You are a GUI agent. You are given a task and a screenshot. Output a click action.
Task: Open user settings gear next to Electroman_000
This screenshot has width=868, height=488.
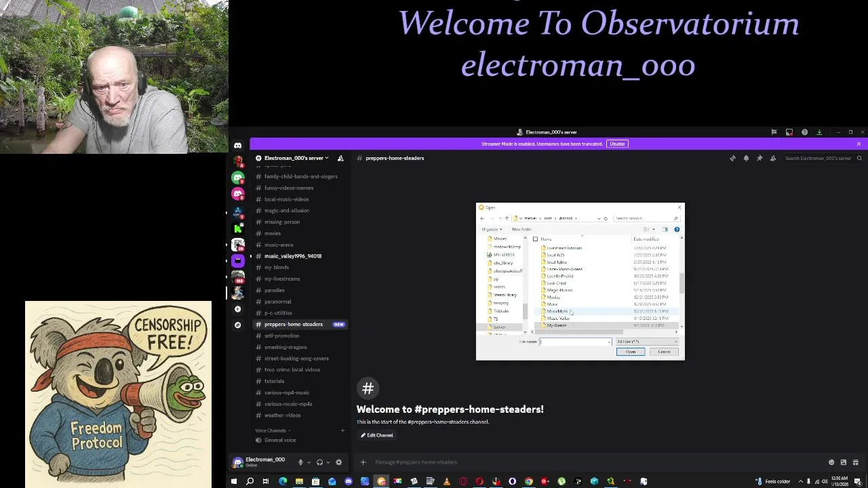[x=338, y=462]
